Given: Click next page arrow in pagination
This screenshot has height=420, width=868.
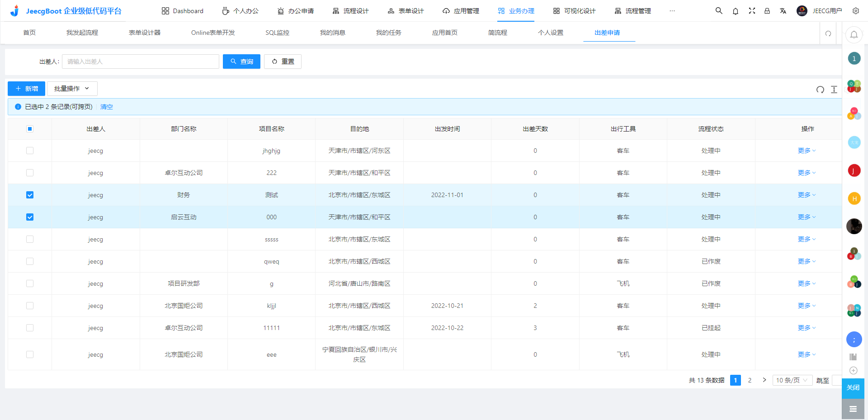Looking at the screenshot, I should (764, 380).
